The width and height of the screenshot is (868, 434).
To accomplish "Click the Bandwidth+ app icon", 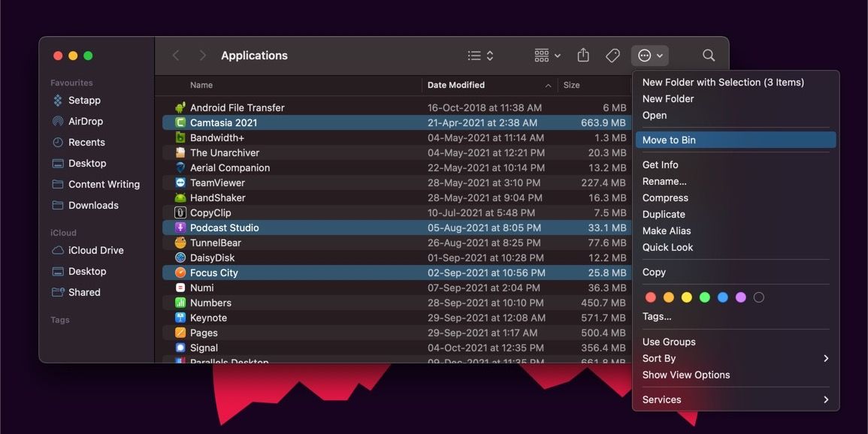I will click(x=180, y=137).
